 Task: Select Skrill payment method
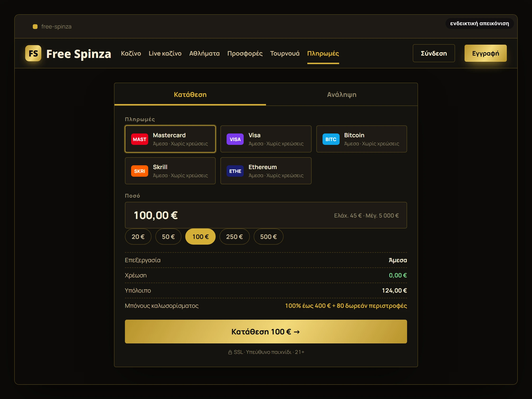click(170, 171)
